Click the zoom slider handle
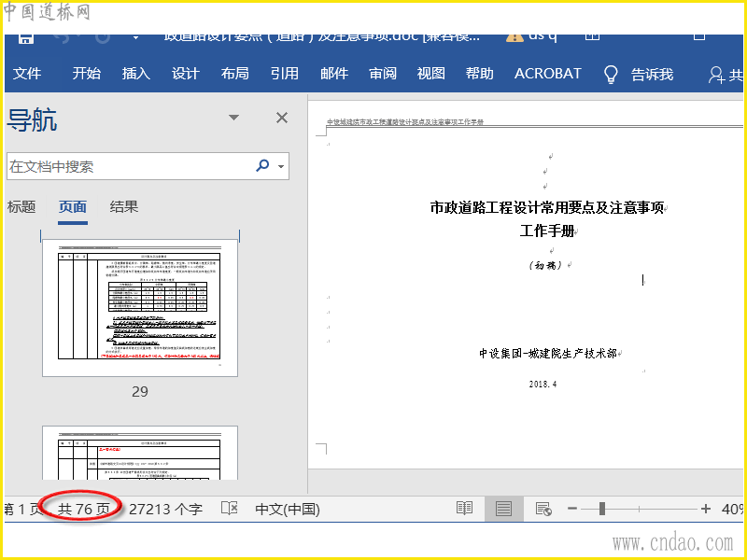 coord(602,509)
